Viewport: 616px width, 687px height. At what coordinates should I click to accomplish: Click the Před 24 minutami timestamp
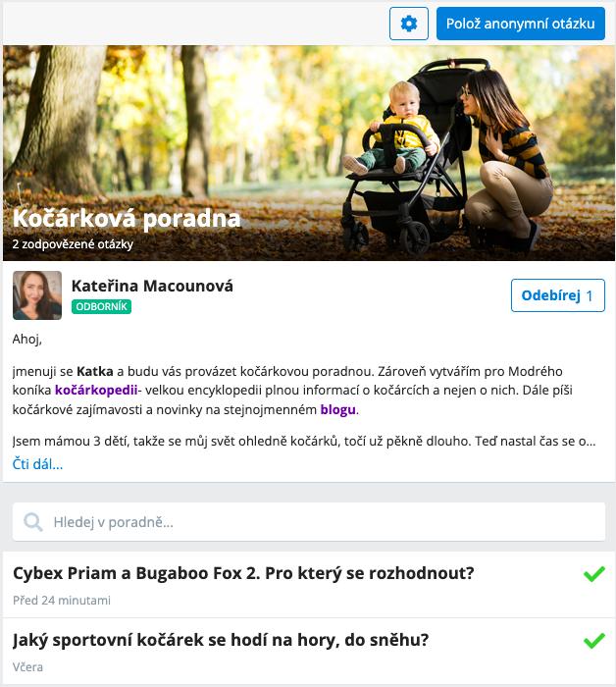[x=61, y=601]
